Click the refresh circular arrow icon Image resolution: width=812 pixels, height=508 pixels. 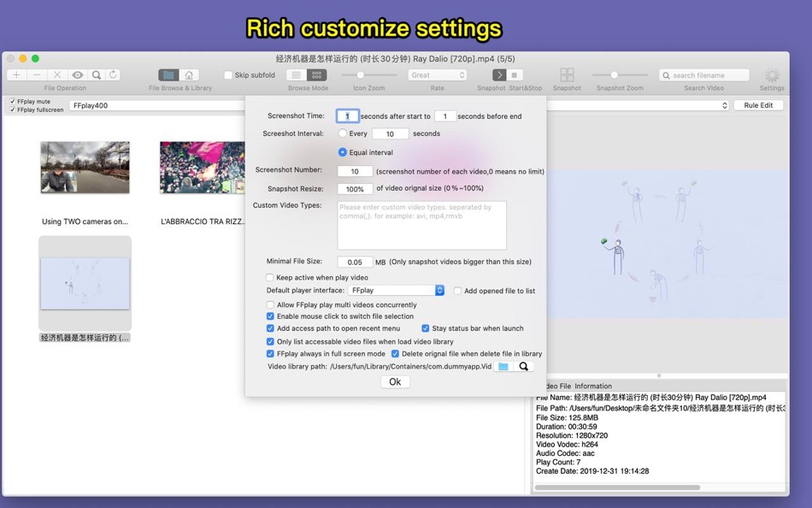click(113, 74)
